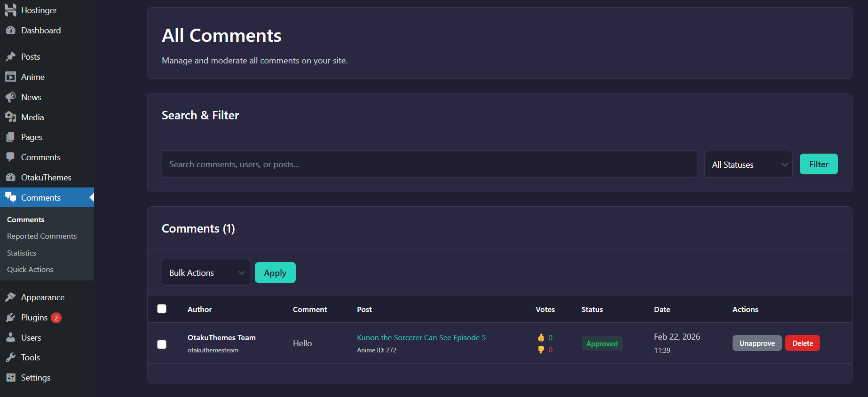
Task: Click the Anime ID: 272 text
Action: [x=377, y=350]
